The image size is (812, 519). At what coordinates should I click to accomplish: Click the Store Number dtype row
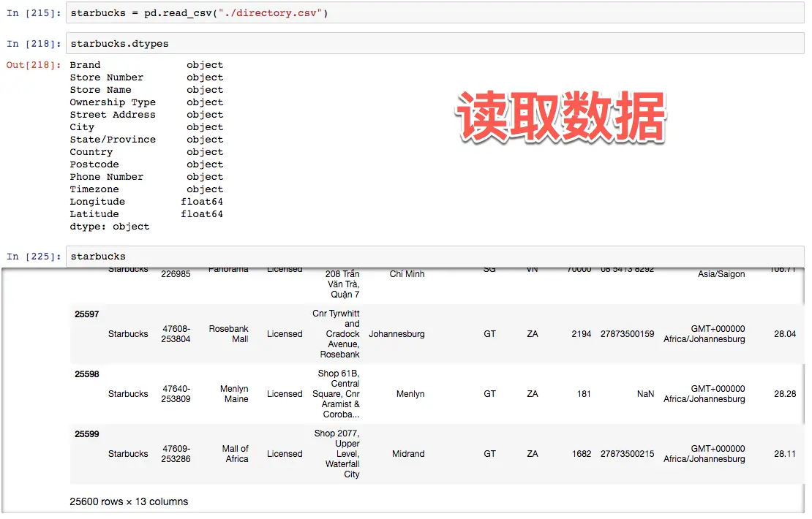click(146, 77)
